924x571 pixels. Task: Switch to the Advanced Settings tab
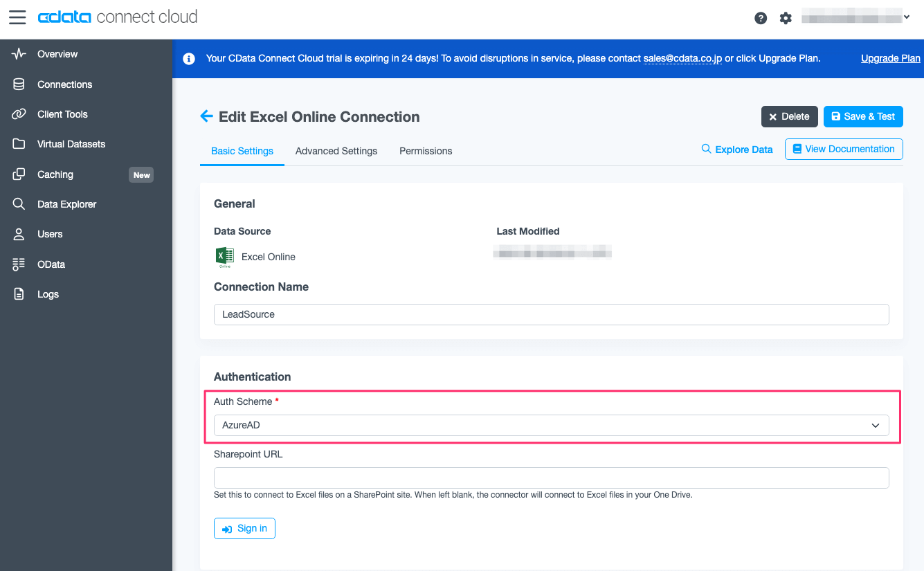click(336, 151)
